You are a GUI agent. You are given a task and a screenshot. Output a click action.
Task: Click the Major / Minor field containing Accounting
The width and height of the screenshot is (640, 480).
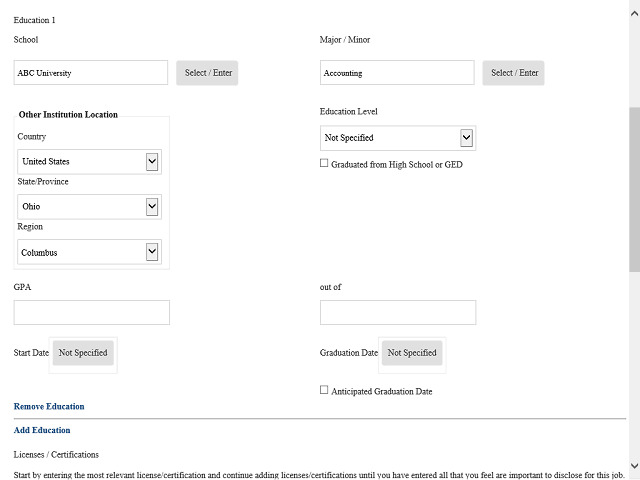pos(397,73)
